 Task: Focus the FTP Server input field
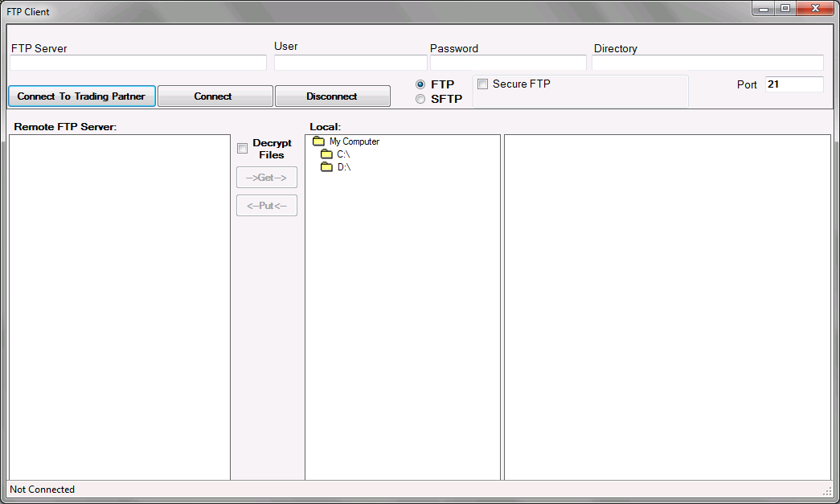coord(137,62)
